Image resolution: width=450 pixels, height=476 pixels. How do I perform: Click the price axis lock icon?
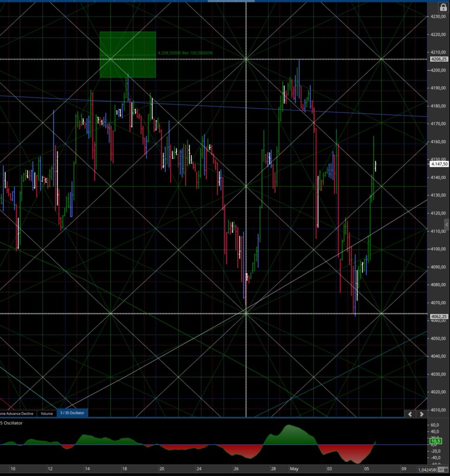pos(443,7)
